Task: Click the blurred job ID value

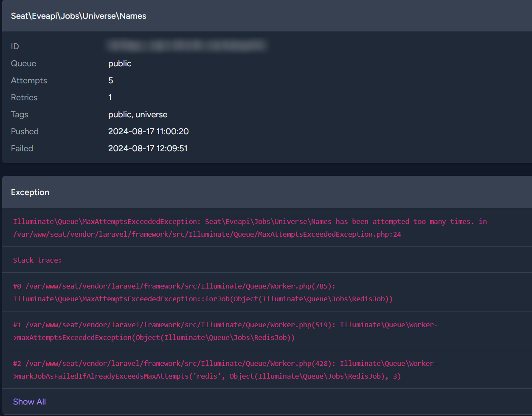Action: 187,45
